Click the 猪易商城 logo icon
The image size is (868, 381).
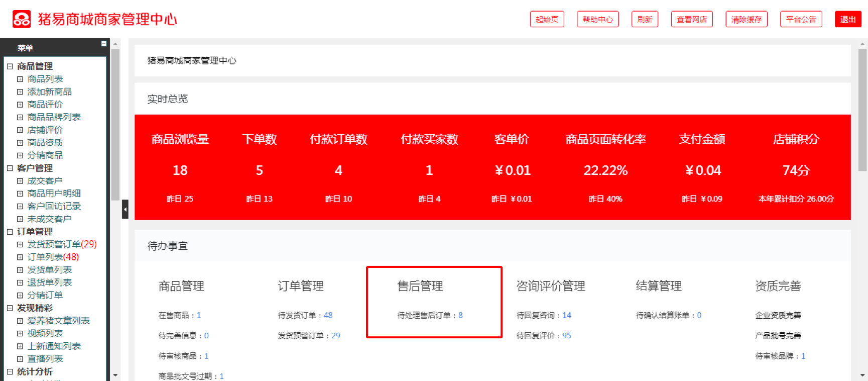pos(22,19)
